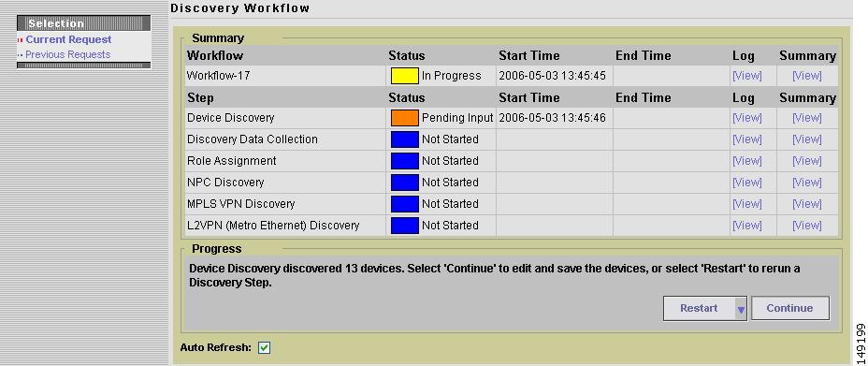Screen dimensions: 868x366
Task: View the Workflow-17 summary
Action: pyautogui.click(x=807, y=76)
